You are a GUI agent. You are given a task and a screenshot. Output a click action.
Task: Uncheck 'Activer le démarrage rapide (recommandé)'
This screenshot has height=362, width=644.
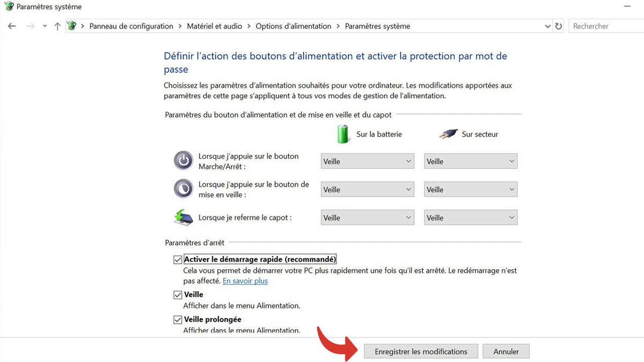coord(178,259)
